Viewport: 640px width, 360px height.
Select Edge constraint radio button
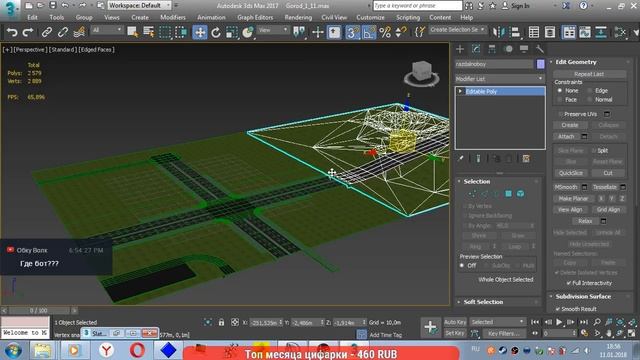pos(589,91)
